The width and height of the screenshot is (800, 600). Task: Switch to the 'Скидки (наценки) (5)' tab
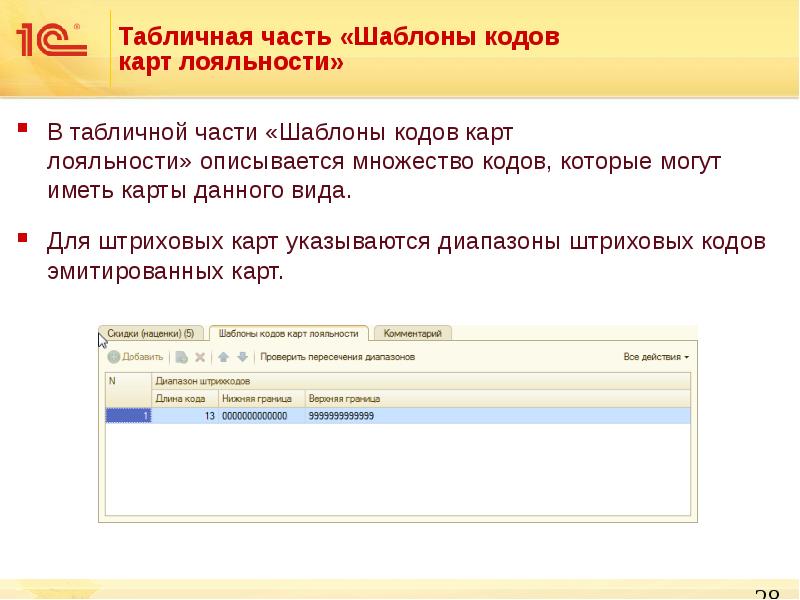pos(153,333)
